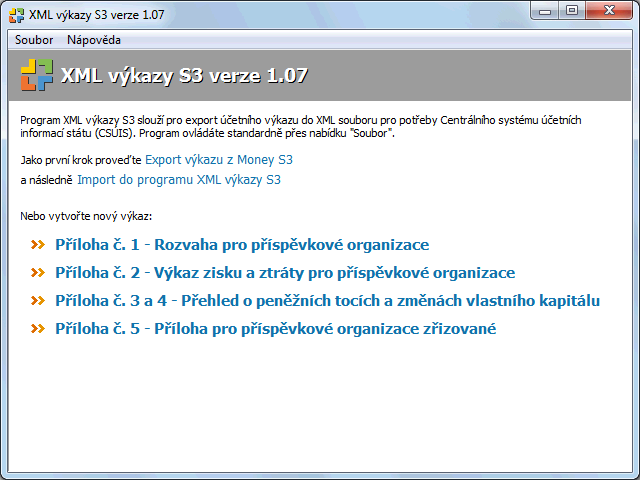This screenshot has height=480, width=640.
Task: Click the header title XML výkazy S3 verze 1.07
Action: tap(184, 76)
